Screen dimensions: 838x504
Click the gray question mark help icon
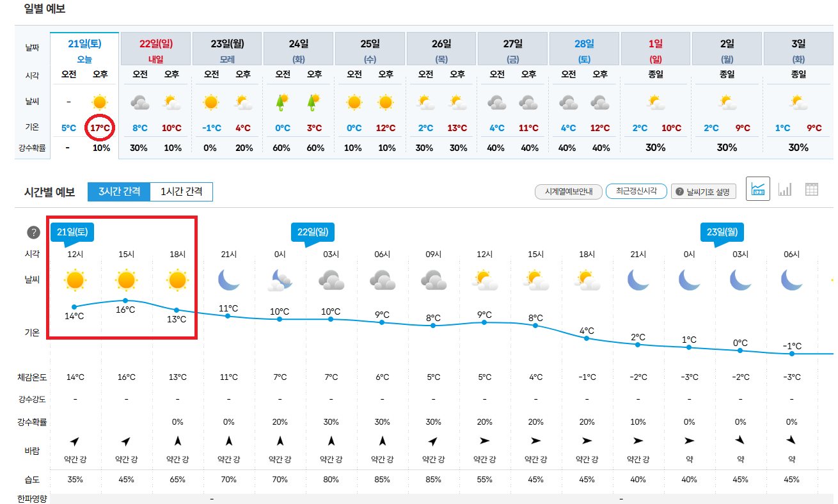(x=33, y=233)
